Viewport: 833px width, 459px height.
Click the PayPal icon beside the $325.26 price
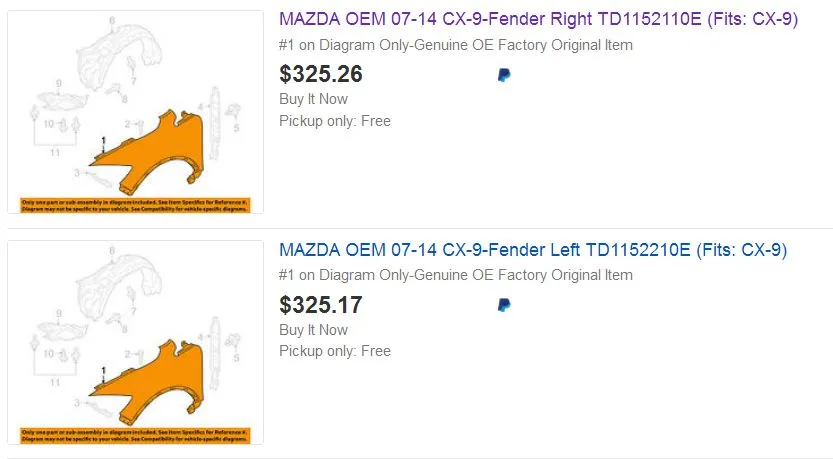click(x=504, y=75)
